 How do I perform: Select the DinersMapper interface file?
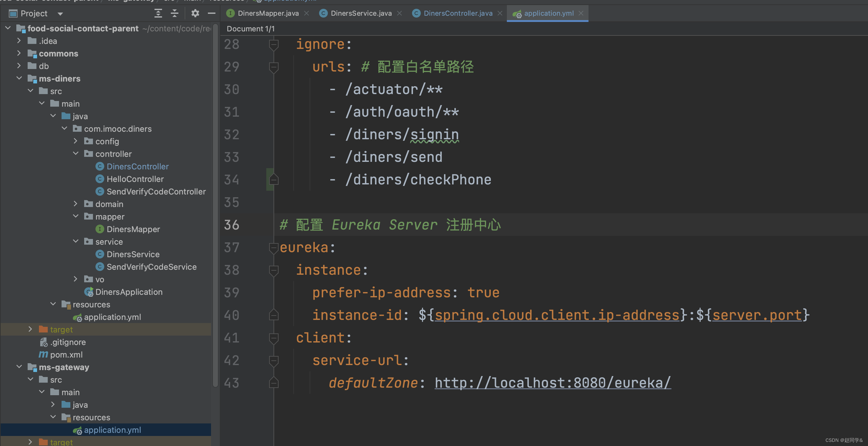tap(133, 229)
